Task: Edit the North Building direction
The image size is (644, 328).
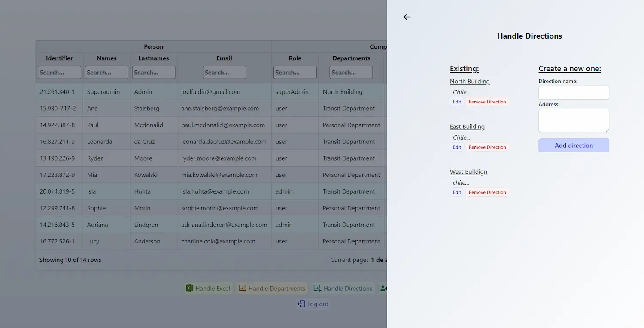Action: [x=456, y=102]
